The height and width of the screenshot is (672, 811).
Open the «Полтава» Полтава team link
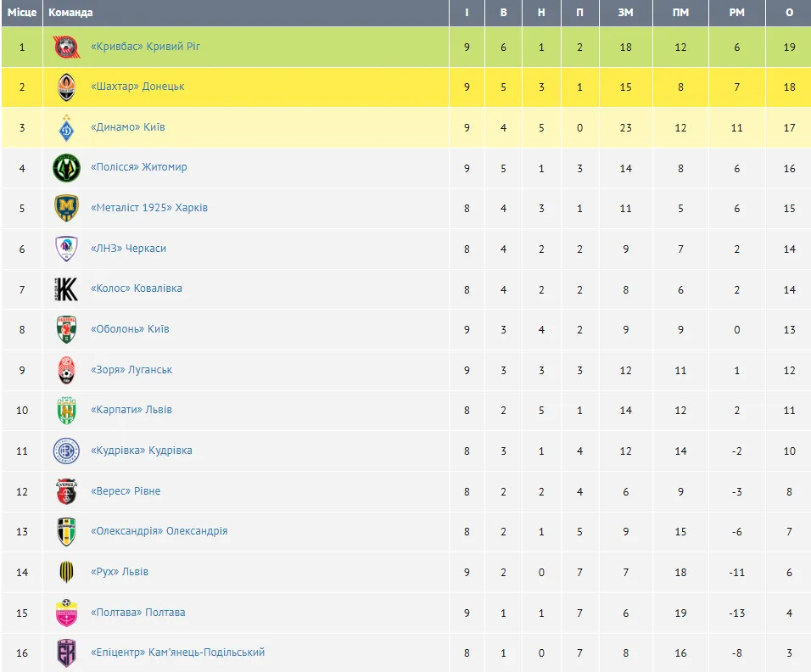point(137,613)
